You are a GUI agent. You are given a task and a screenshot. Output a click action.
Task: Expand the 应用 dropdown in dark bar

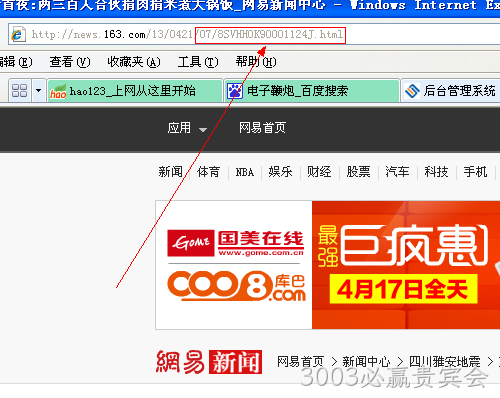tap(187, 128)
